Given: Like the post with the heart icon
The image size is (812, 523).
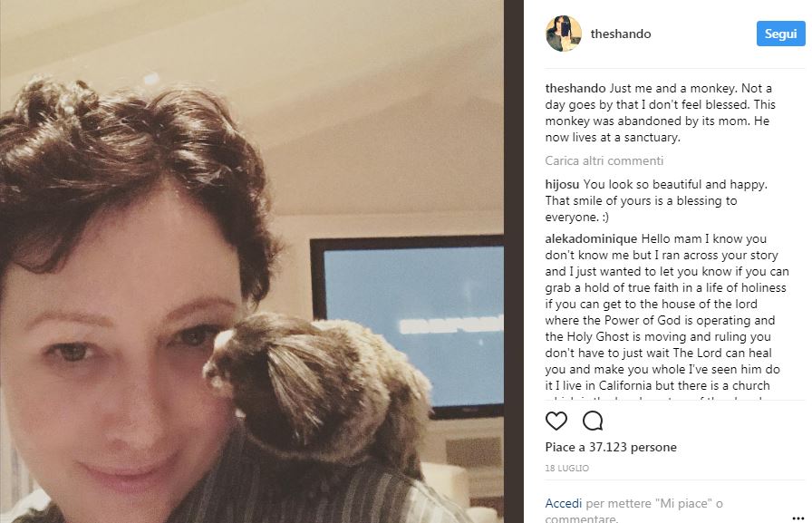Looking at the screenshot, I should tap(556, 421).
